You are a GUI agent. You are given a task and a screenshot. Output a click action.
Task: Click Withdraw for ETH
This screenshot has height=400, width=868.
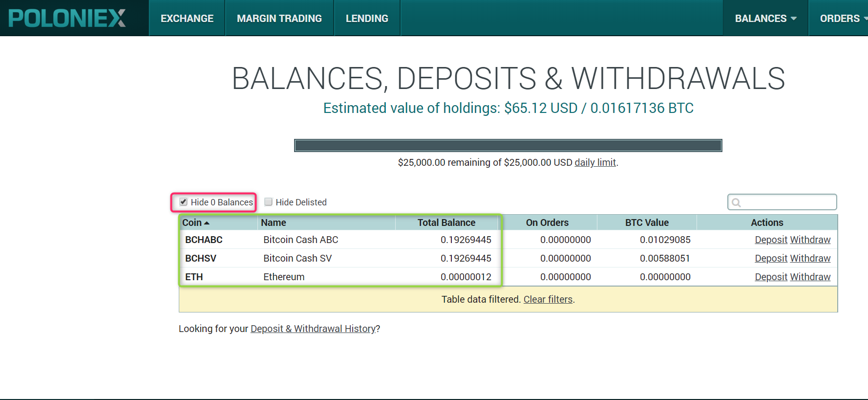point(810,277)
